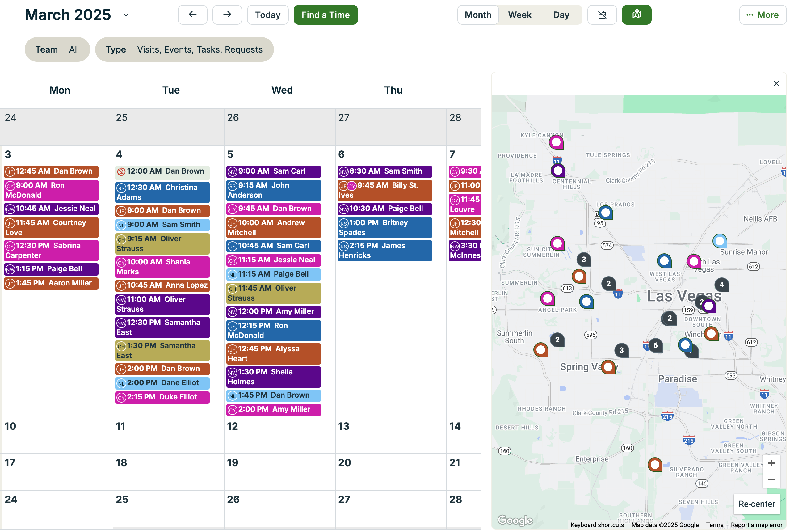Switch to the Day view tab
790x532 pixels.
click(561, 15)
